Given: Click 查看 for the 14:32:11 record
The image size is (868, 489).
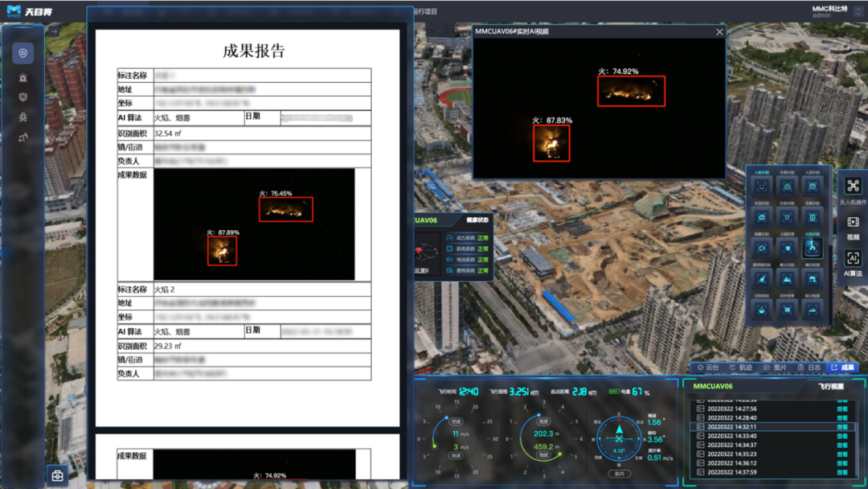Looking at the screenshot, I should pos(841,427).
